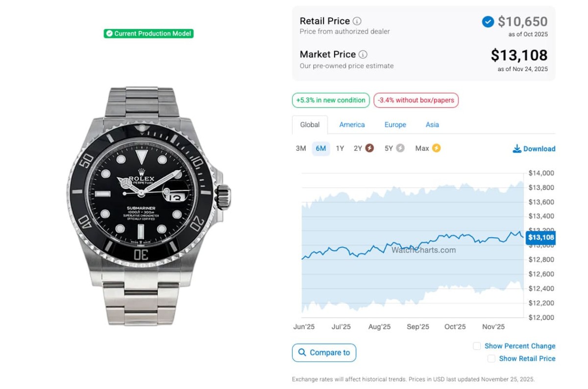Click the Compare to magnifier icon
This screenshot has width=588, height=389.
point(301,352)
